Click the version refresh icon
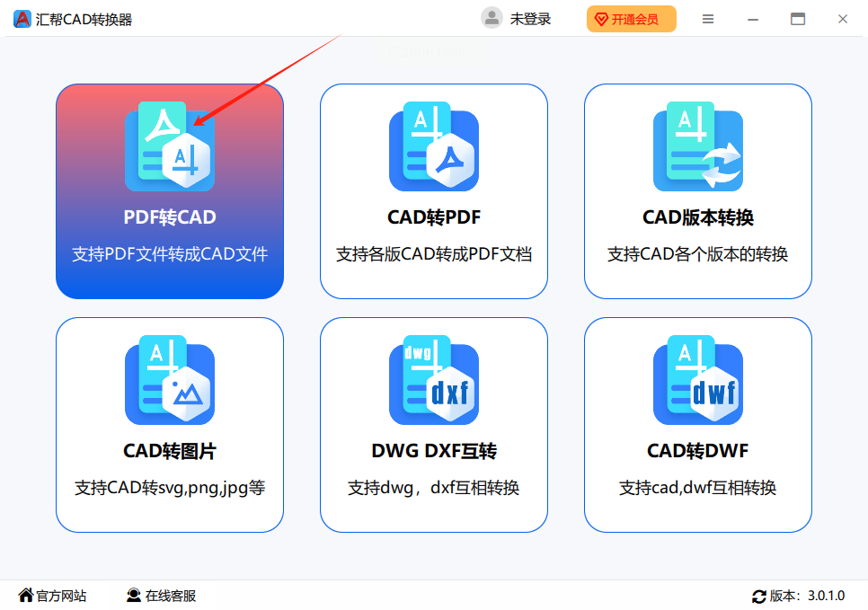Viewport: 868px width, 610px height. click(x=759, y=597)
